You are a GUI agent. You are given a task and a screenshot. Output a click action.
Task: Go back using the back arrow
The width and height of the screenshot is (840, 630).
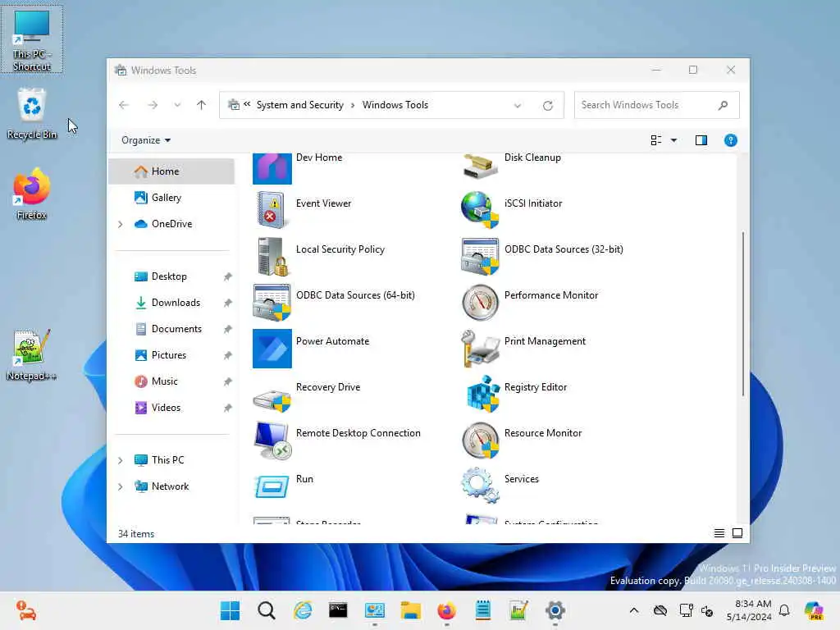pyautogui.click(x=124, y=105)
